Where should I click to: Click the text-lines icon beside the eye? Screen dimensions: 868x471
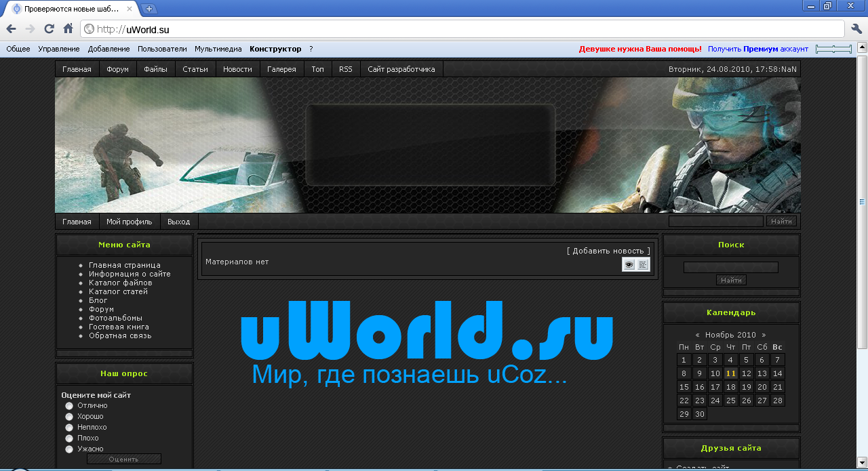pos(643,264)
